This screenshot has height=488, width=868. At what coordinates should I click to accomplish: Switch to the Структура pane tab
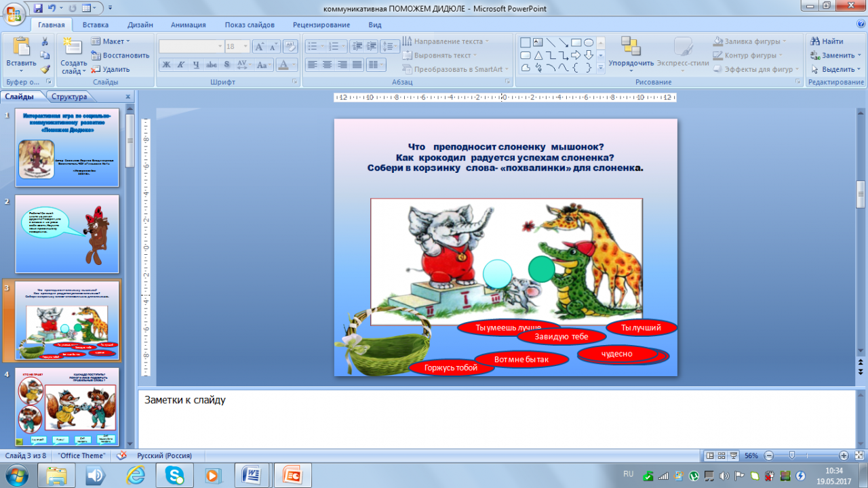[x=69, y=96]
